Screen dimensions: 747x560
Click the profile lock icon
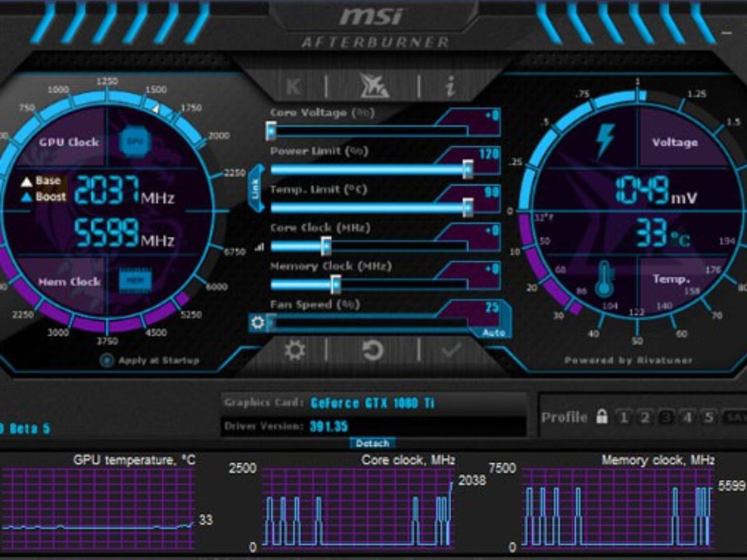(x=601, y=416)
